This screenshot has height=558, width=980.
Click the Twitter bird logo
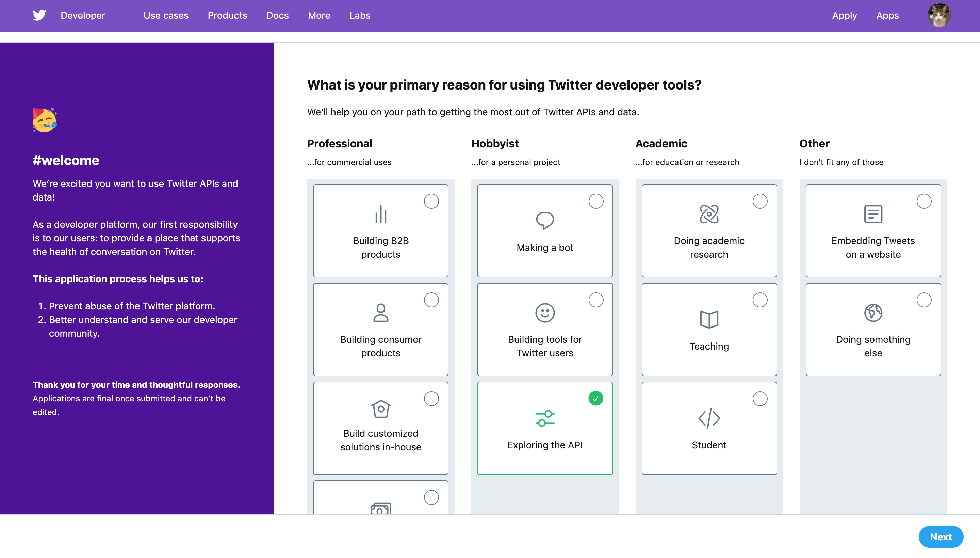coord(39,15)
